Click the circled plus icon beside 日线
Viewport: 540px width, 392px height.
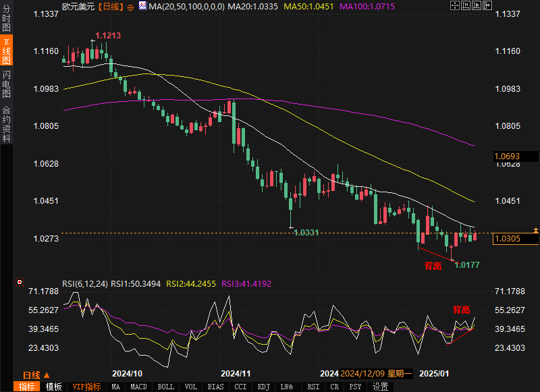pyautogui.click(x=130, y=7)
